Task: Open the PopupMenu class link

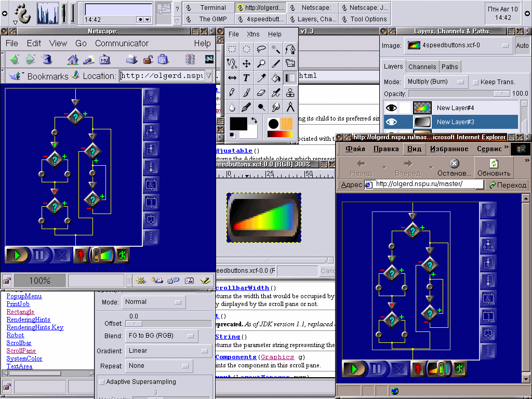Action: [24, 296]
